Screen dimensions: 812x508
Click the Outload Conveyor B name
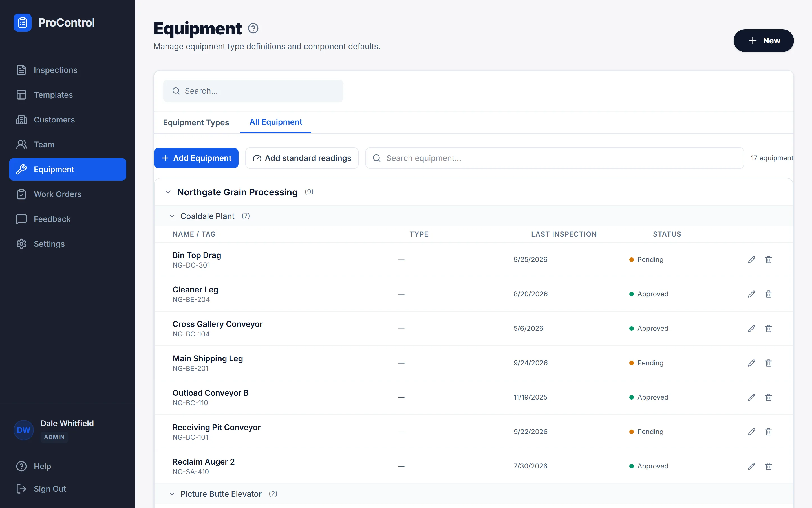pos(210,393)
